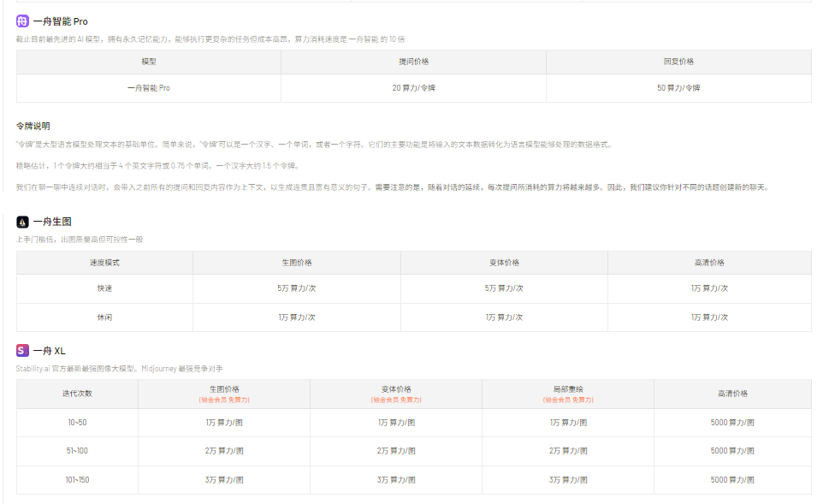Select the 50 算力/令牌 price cell
The image size is (835, 504).
(678, 88)
